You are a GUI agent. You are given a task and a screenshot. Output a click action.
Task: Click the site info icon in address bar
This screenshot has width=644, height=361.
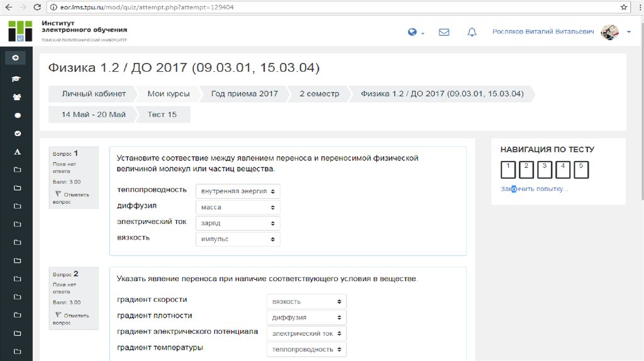(x=53, y=7)
